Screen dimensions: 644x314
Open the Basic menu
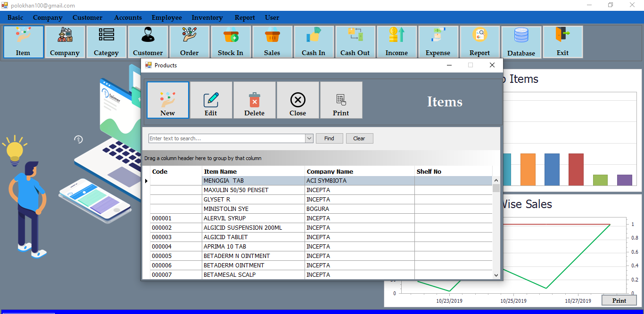[x=15, y=17]
